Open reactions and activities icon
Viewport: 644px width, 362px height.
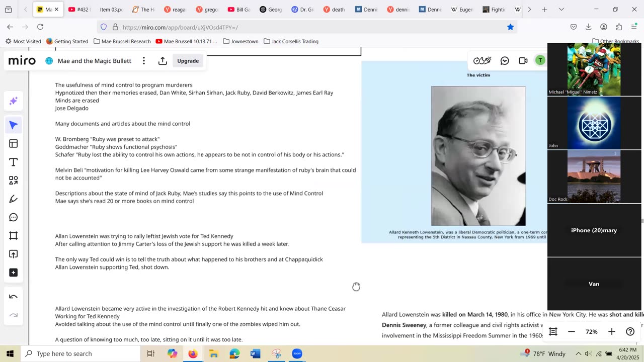[x=482, y=61]
